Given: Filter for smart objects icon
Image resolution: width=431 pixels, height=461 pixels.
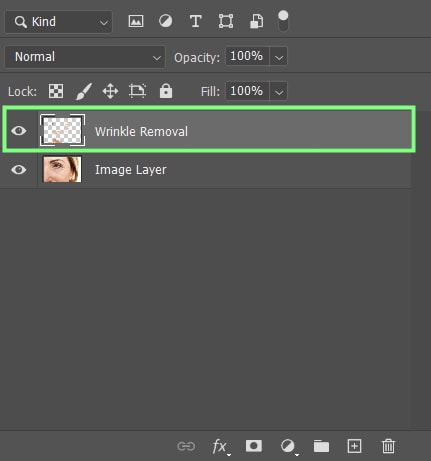Looking at the screenshot, I should click(x=256, y=21).
